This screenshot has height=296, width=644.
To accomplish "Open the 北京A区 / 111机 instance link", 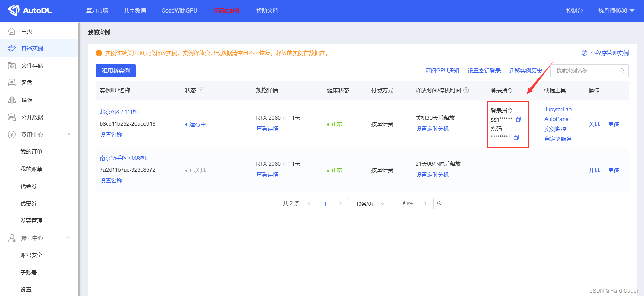I will (x=119, y=112).
